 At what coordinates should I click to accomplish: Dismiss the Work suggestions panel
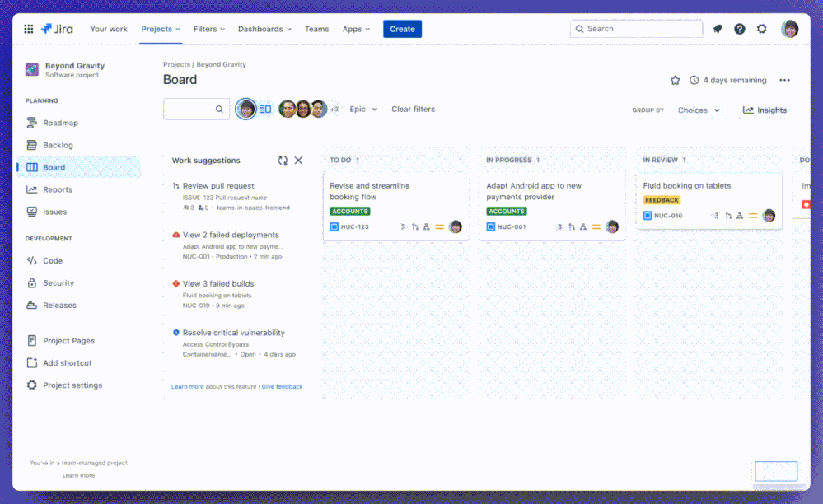point(298,160)
